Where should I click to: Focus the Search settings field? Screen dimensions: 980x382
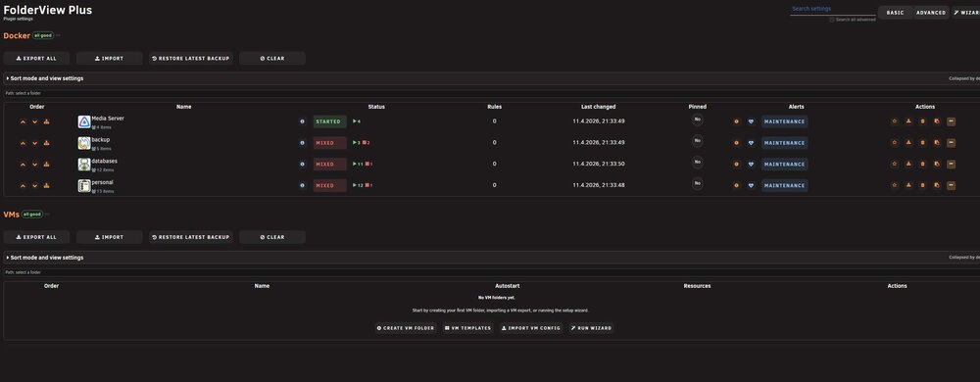[833, 10]
